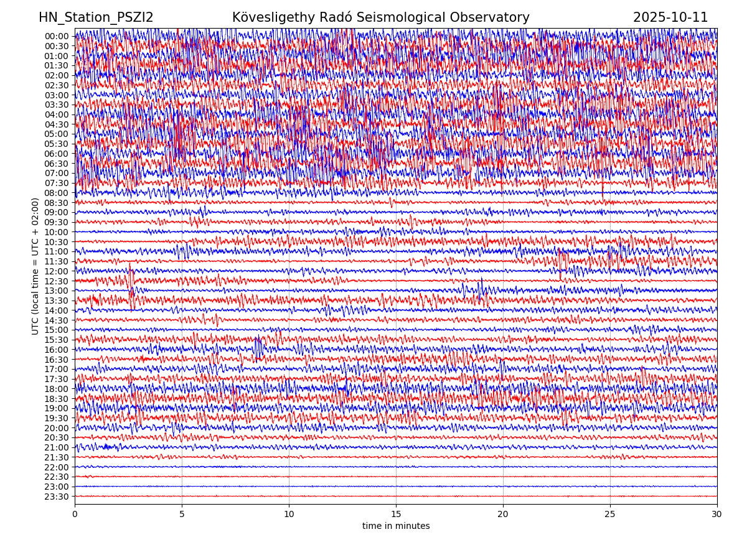Select the 25 minute x-axis tick label

click(610, 515)
